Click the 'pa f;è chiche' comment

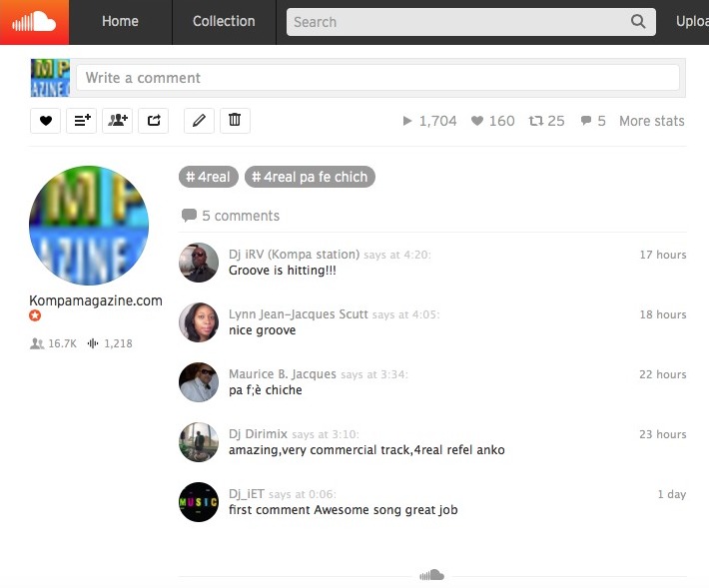266,390
